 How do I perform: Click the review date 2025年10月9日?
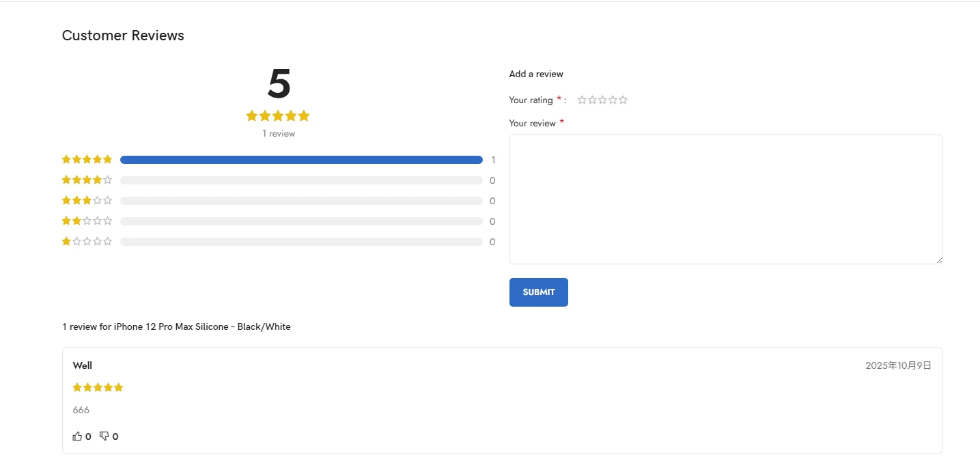pos(898,365)
